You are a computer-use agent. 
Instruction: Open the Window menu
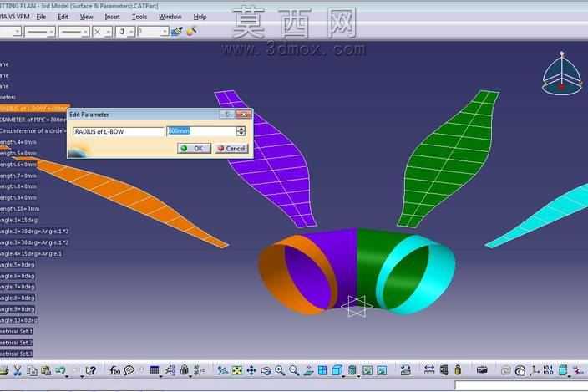coord(170,17)
